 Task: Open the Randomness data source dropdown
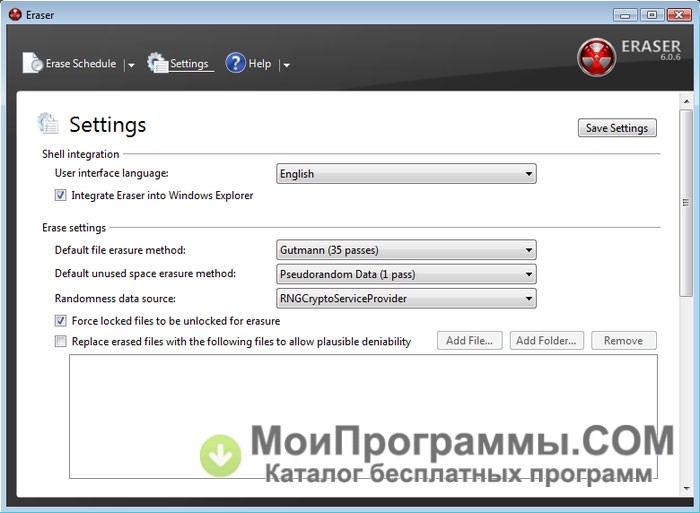click(406, 298)
